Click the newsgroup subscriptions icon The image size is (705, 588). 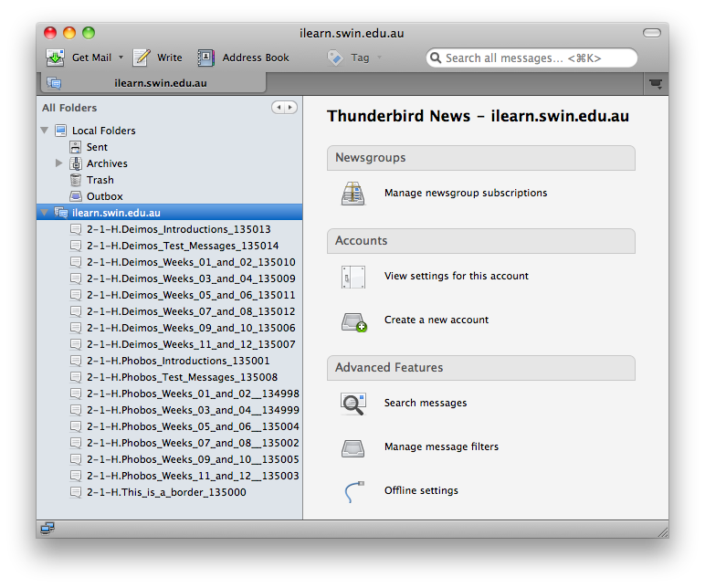tap(352, 194)
